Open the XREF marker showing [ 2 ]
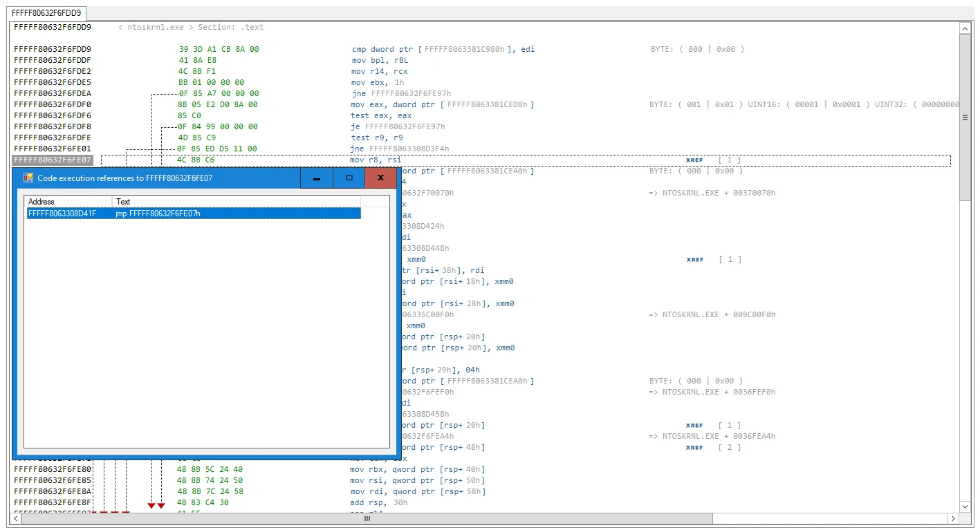 click(x=694, y=448)
